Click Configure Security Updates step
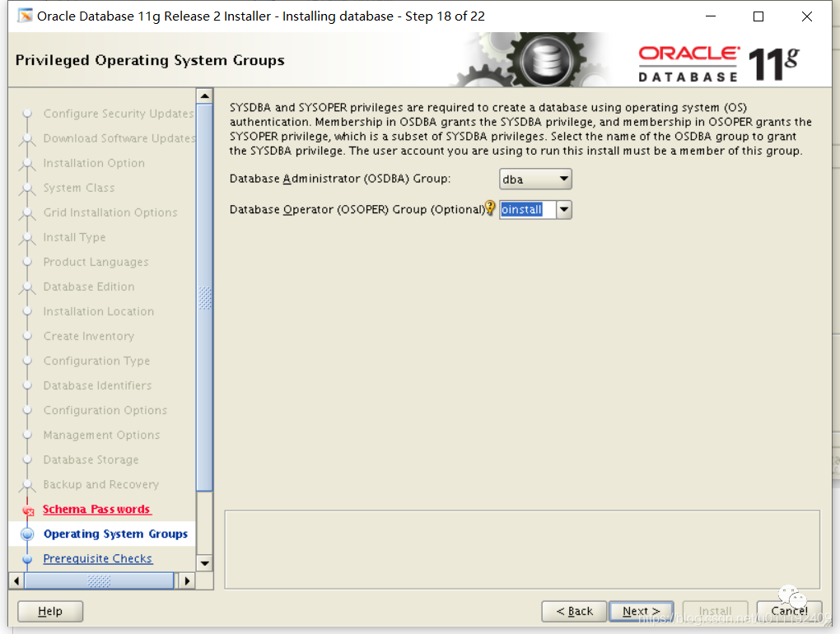The image size is (840, 634). tap(119, 114)
